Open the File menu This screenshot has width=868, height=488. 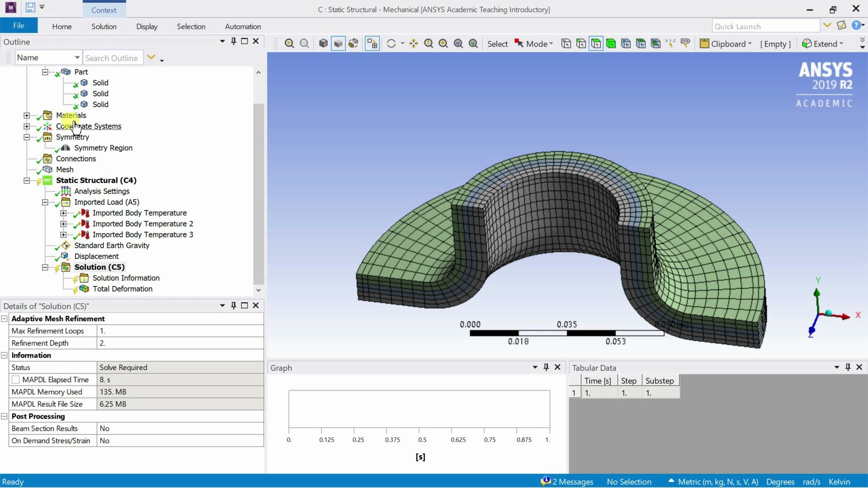tap(19, 26)
